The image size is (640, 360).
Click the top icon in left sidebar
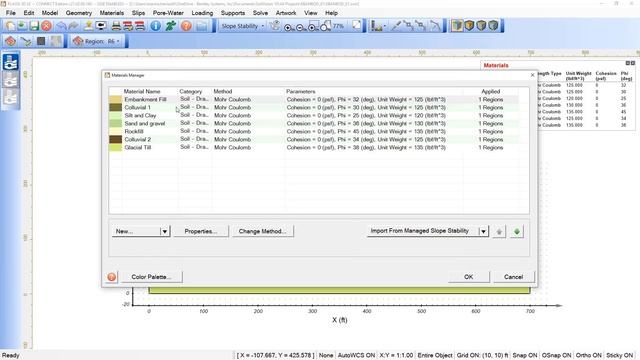tap(11, 62)
